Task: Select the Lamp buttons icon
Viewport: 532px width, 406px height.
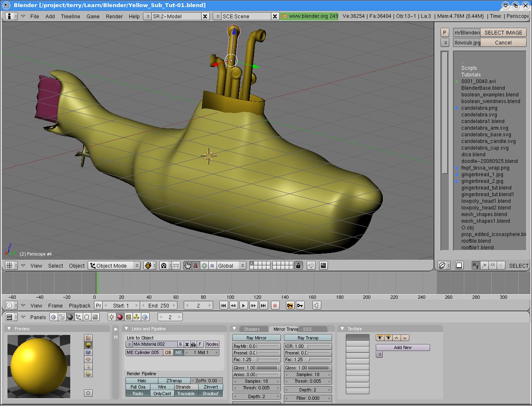Action: point(111,317)
